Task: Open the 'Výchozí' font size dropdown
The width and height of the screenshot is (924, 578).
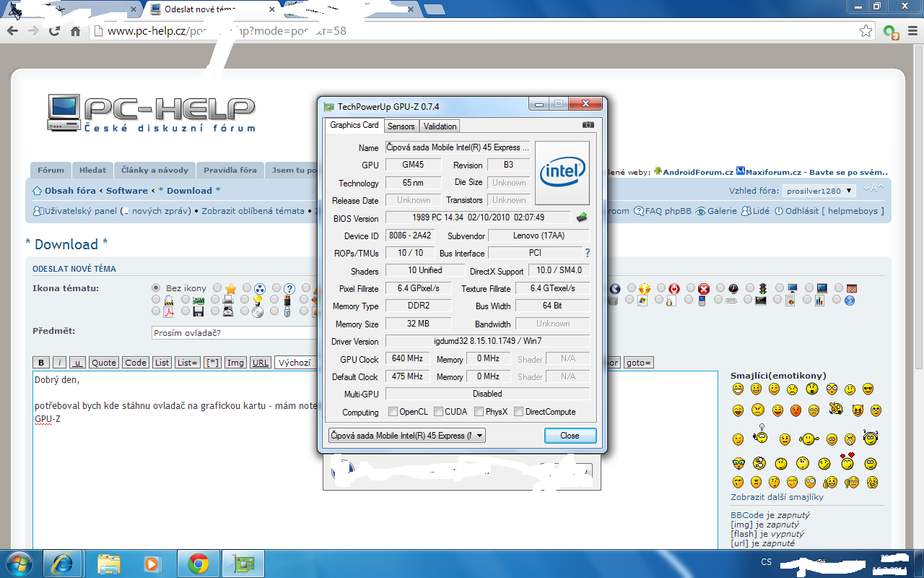Action: point(296,363)
